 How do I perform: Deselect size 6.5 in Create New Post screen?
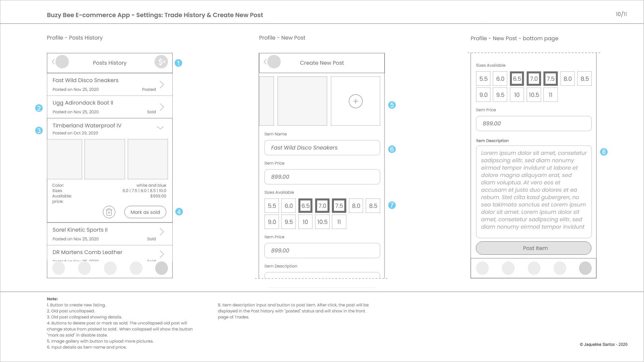coord(305,206)
